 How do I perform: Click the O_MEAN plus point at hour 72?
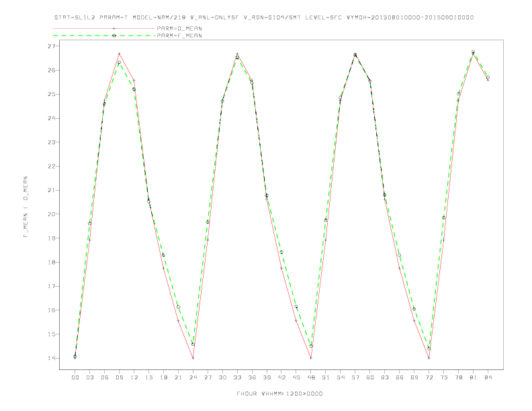429,358
